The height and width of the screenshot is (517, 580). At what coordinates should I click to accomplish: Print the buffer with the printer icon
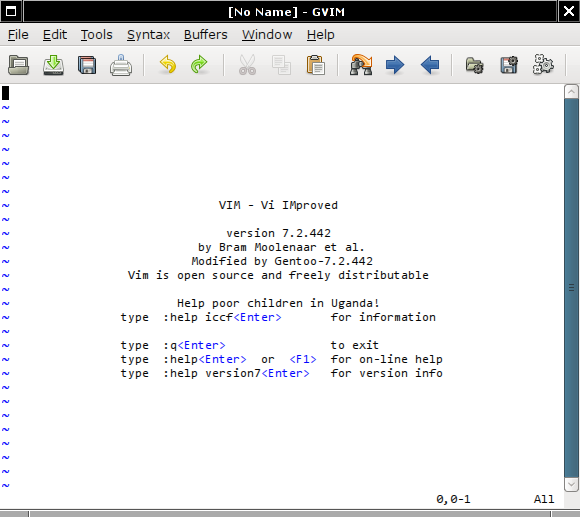[x=121, y=65]
